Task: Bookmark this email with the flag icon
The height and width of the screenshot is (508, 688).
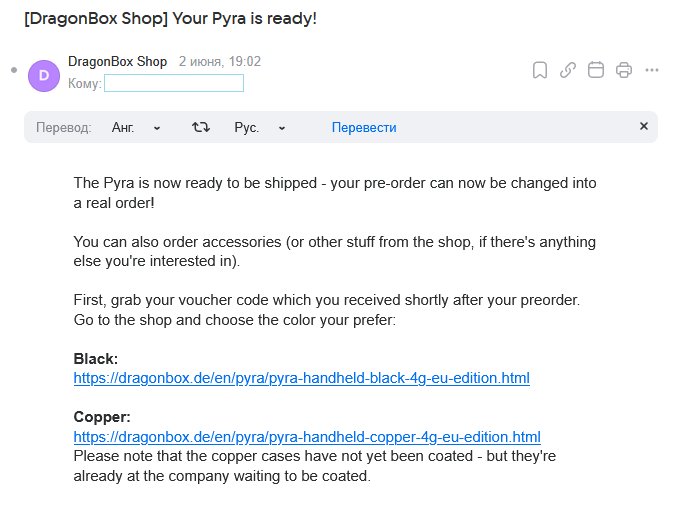Action: point(540,70)
